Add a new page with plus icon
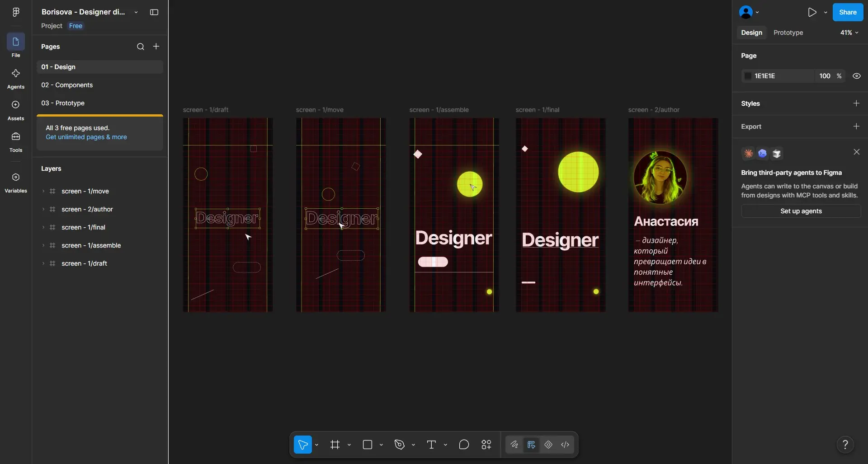This screenshot has width=868, height=464. (x=156, y=47)
